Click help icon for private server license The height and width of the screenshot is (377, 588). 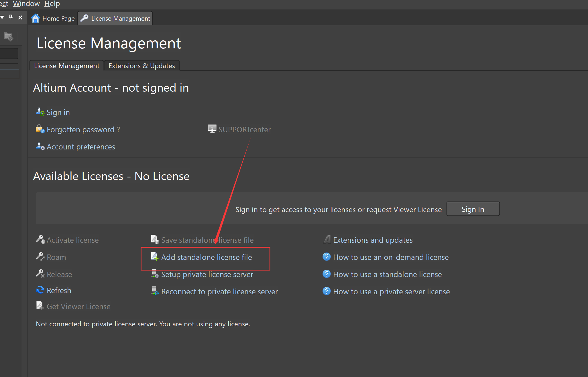point(327,291)
